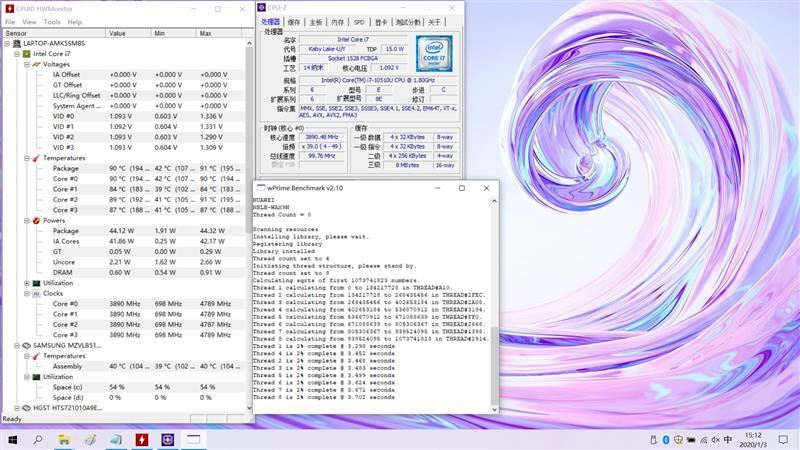
Task: Collapse the Clocks section
Action: (x=27, y=293)
